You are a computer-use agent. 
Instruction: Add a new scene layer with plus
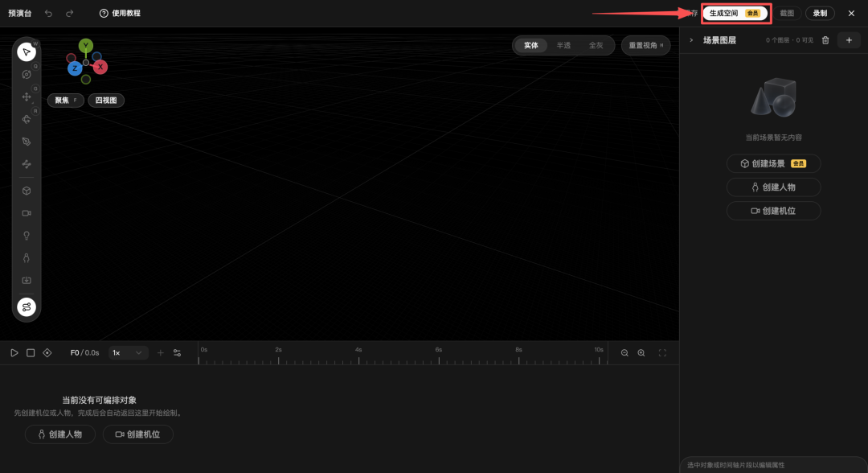point(849,40)
